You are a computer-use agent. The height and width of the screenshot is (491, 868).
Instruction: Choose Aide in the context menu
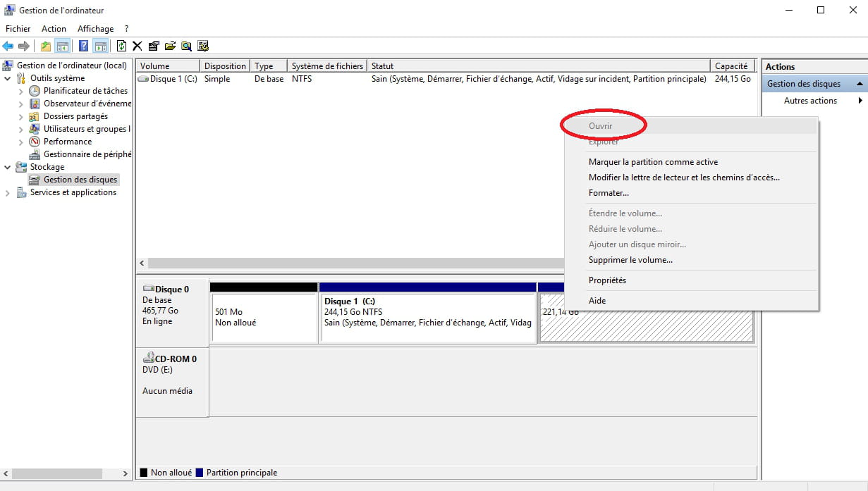597,301
